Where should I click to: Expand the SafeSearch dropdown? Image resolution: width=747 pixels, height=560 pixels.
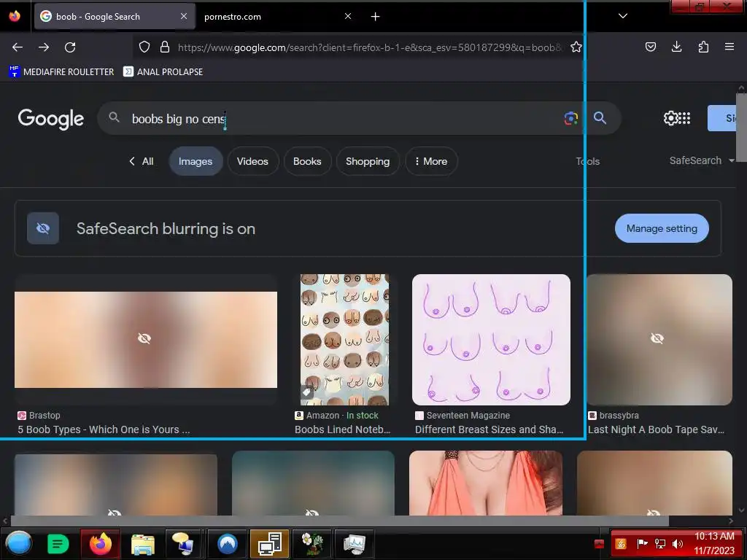(702, 160)
